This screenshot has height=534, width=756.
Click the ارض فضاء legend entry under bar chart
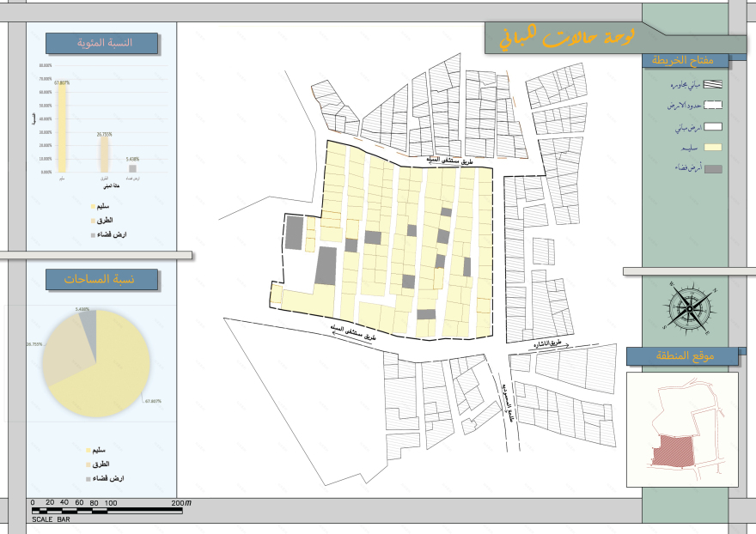point(108,234)
